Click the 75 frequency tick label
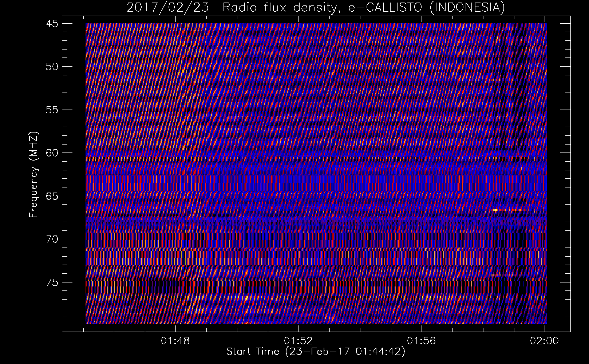This screenshot has height=364, width=589. [x=52, y=282]
